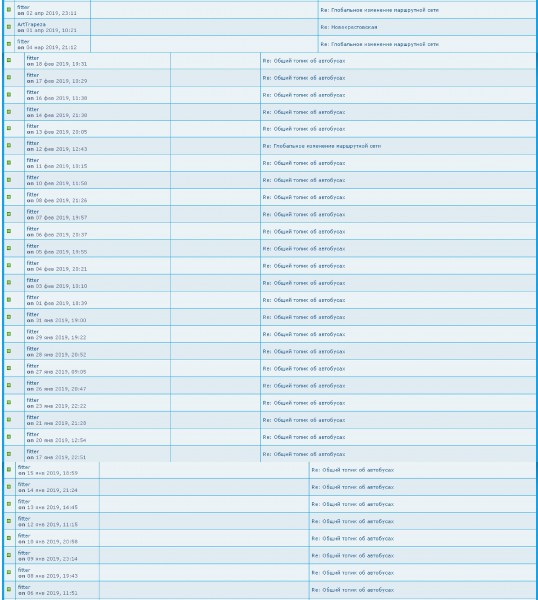Click green post icon for 04 мар 2019 row
The image size is (538, 600).
point(9,44)
